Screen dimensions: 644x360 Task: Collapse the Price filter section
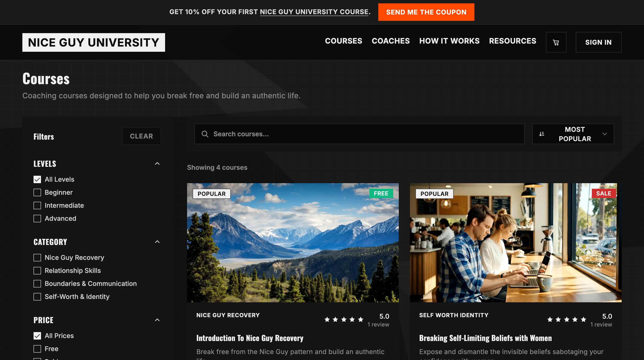click(157, 320)
